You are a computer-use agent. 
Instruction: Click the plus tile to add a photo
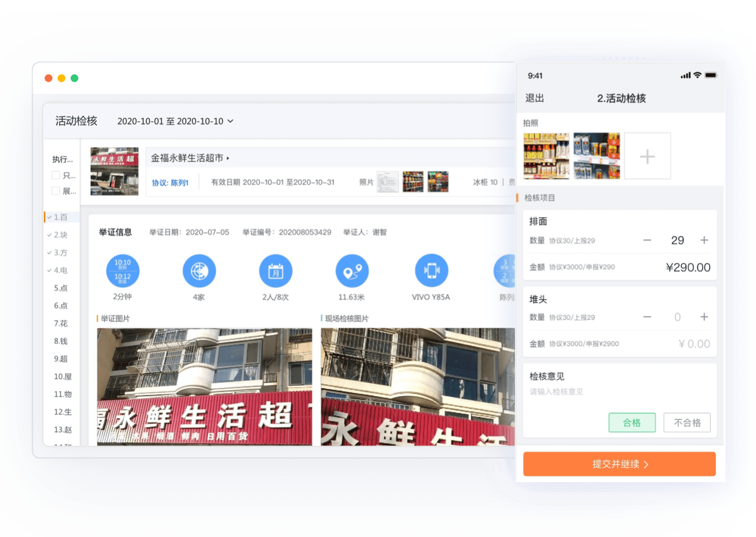647,156
